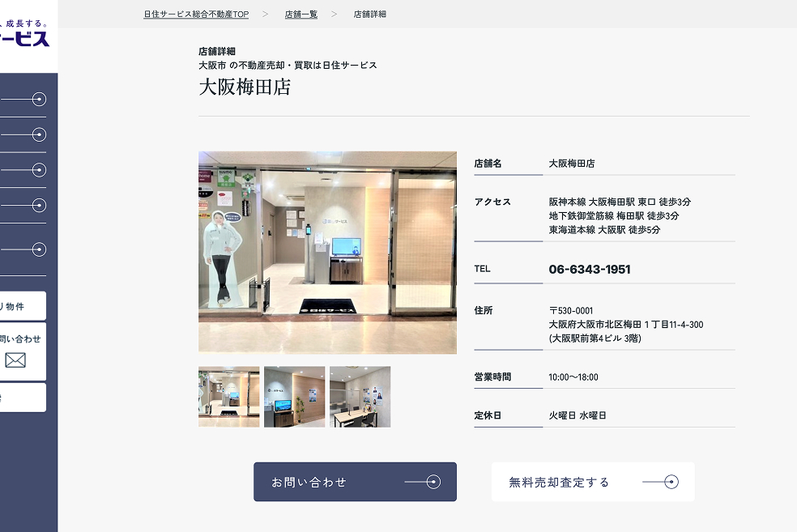The height and width of the screenshot is (532, 797).
Task: Click the main store entrance photo
Action: 327,253
